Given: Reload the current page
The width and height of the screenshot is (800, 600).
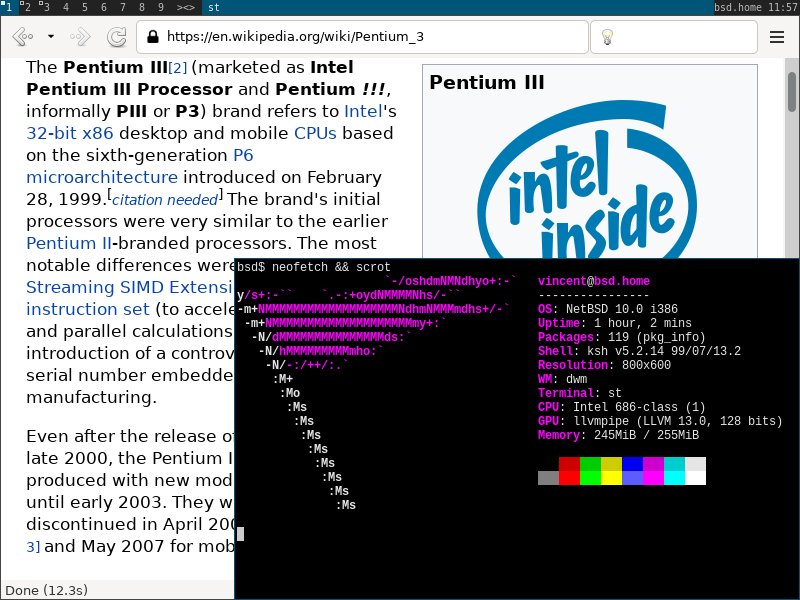Looking at the screenshot, I should click(x=117, y=37).
